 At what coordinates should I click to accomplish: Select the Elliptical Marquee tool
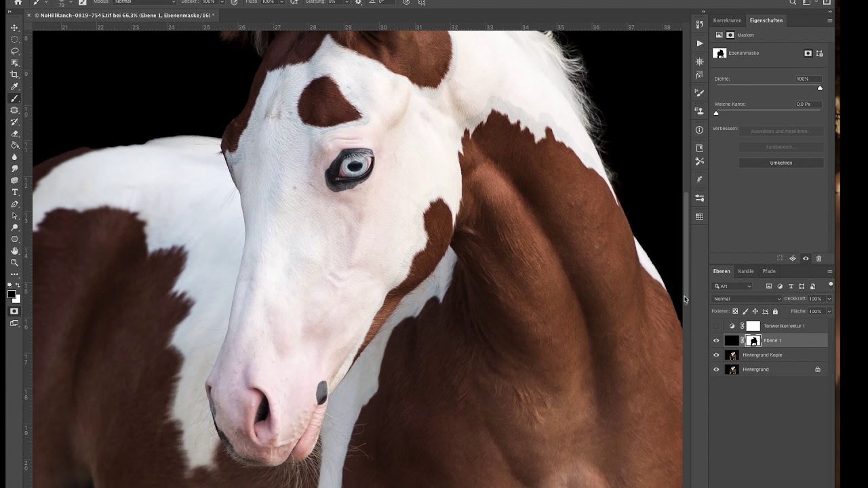click(14, 39)
